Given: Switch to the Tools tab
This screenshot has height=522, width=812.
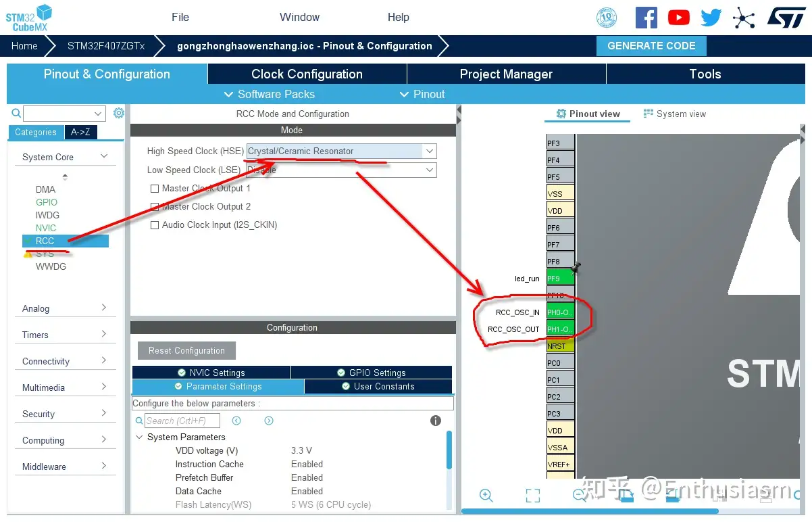Looking at the screenshot, I should click(x=705, y=74).
